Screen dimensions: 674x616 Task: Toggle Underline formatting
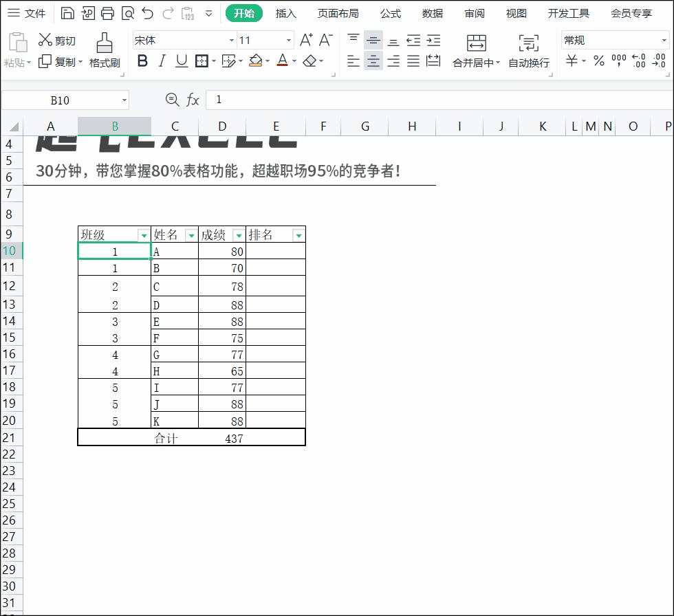point(182,61)
